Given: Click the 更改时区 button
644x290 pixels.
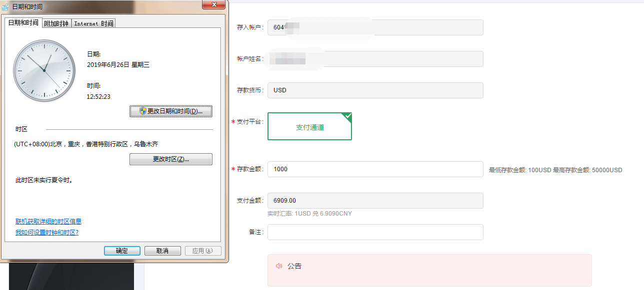Looking at the screenshot, I should [170, 159].
